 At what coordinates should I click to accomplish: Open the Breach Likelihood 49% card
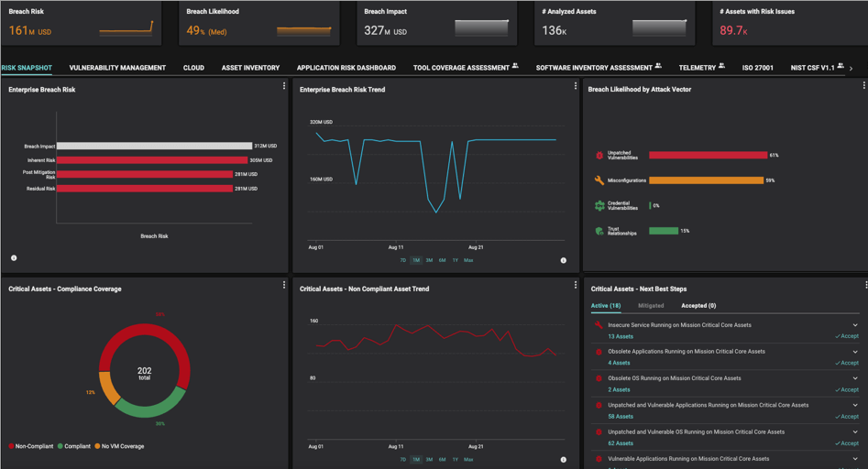pos(258,23)
